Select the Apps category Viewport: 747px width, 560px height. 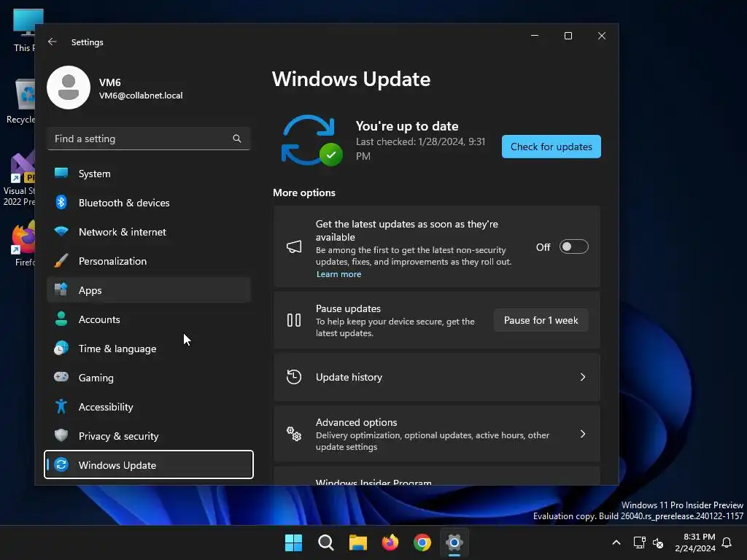pos(149,289)
